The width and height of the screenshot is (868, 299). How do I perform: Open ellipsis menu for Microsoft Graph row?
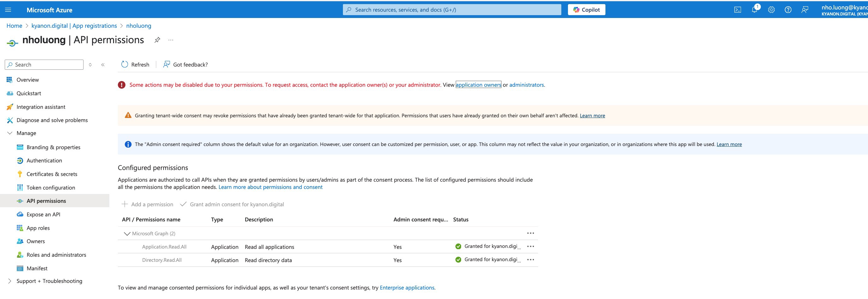coord(530,233)
